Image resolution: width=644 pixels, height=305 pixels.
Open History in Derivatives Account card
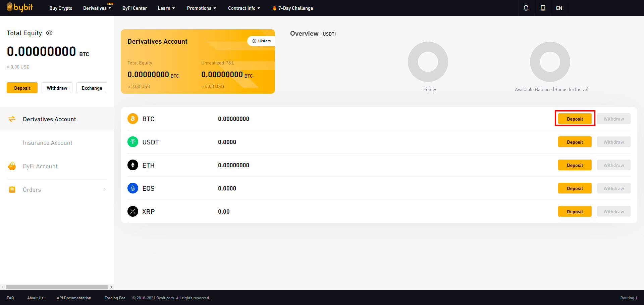point(261,41)
